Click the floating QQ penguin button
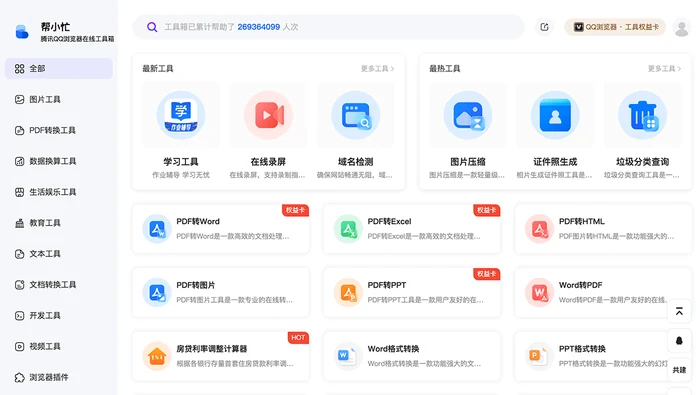 pos(679,341)
